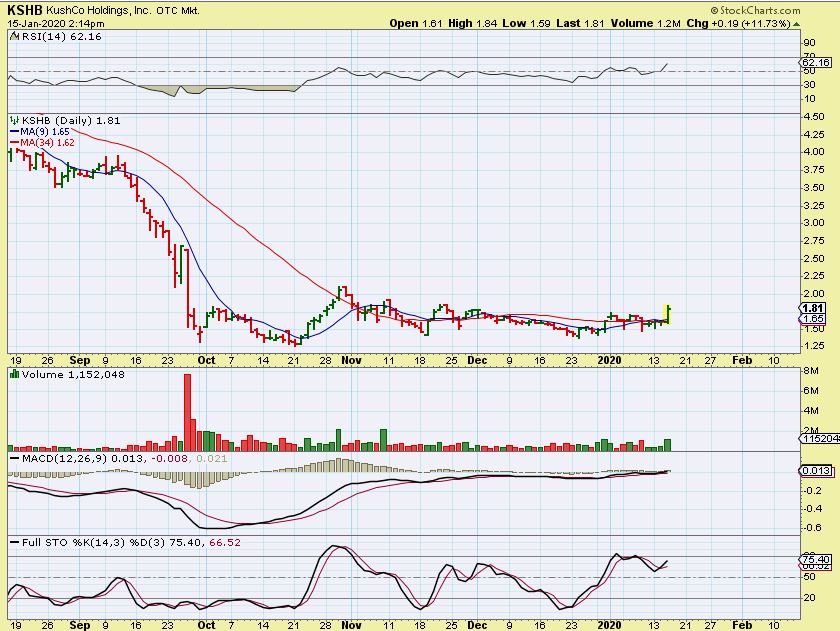Viewport: 840px width, 631px height.
Task: Click the 1.65 moving-average tag on the price axis
Action: [813, 319]
